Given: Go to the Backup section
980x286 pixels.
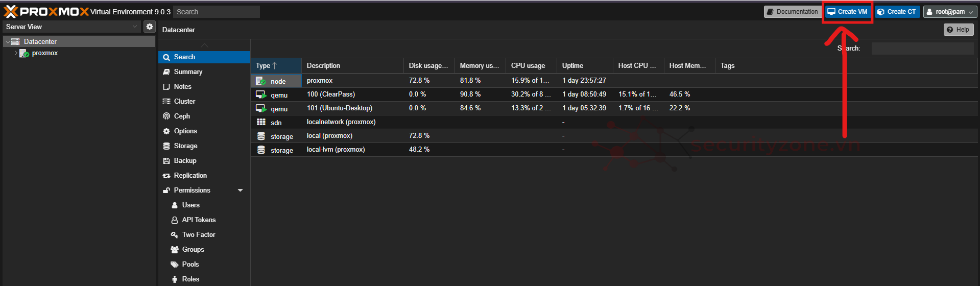Looking at the screenshot, I should tap(204, 161).
